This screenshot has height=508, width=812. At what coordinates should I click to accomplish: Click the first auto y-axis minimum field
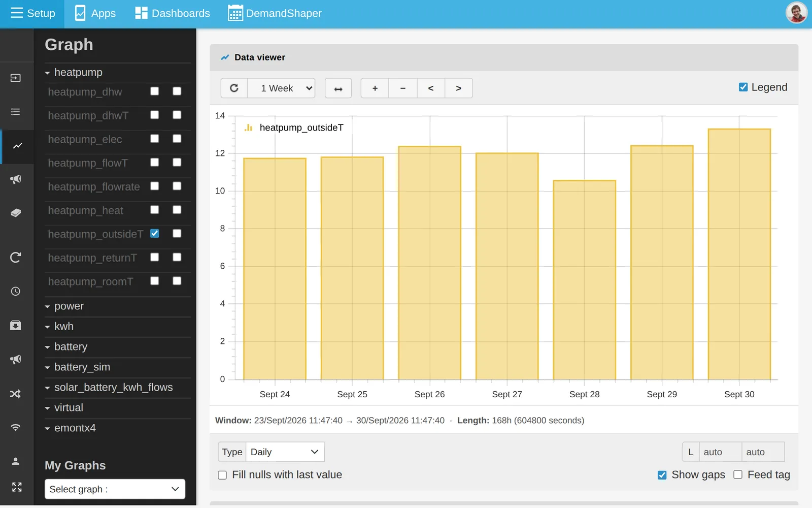click(720, 452)
